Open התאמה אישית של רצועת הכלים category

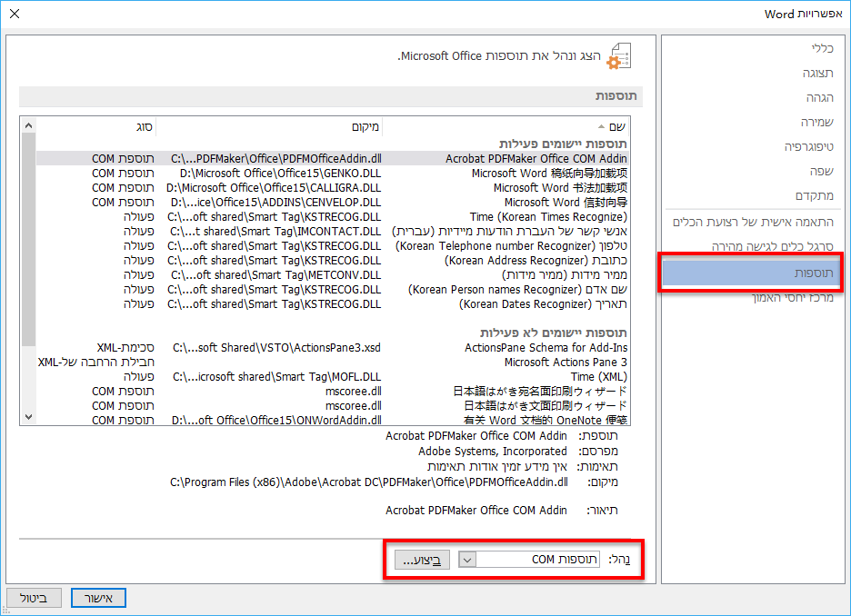tap(752, 222)
